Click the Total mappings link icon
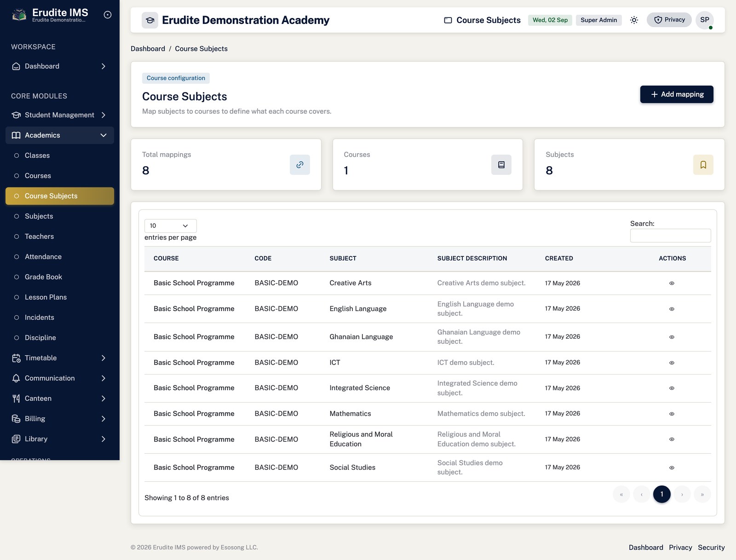 [300, 165]
